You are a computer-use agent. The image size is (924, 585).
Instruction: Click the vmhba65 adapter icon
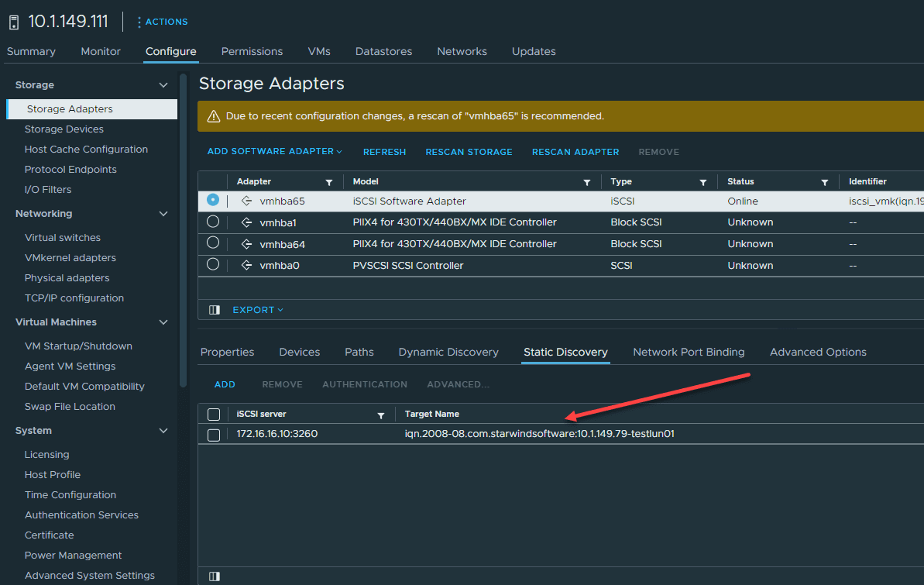(246, 201)
